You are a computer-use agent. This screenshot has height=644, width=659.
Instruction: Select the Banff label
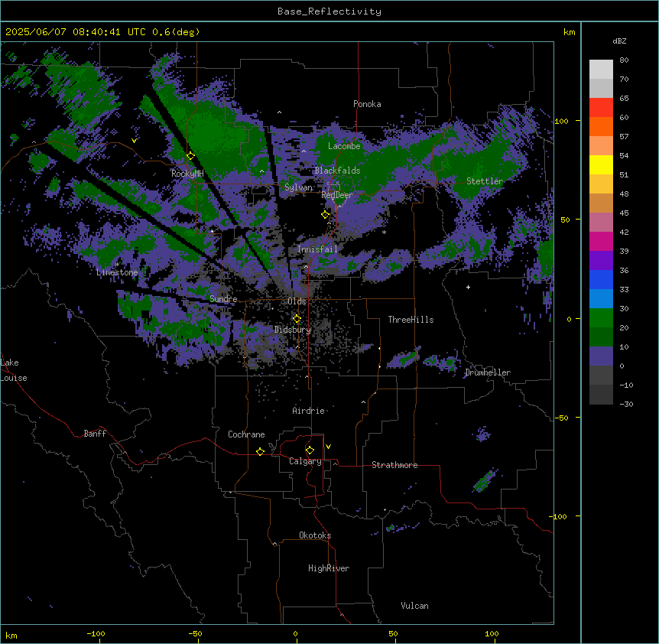[x=95, y=434]
